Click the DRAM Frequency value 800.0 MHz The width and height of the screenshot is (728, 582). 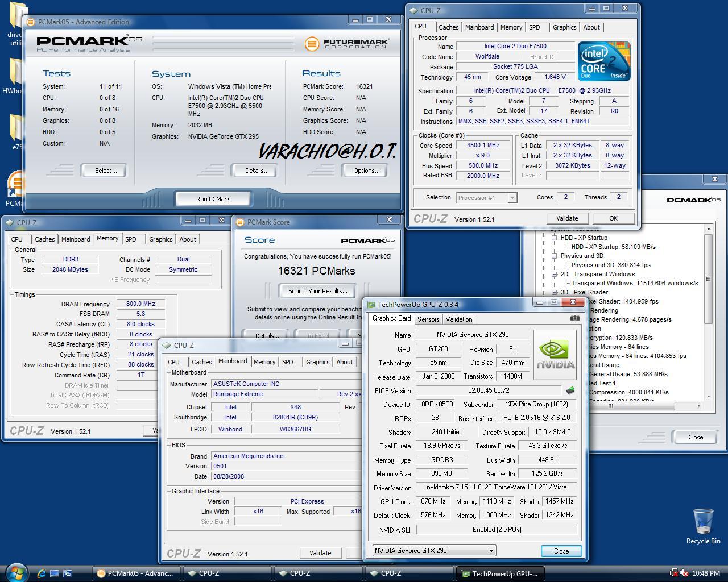140,304
